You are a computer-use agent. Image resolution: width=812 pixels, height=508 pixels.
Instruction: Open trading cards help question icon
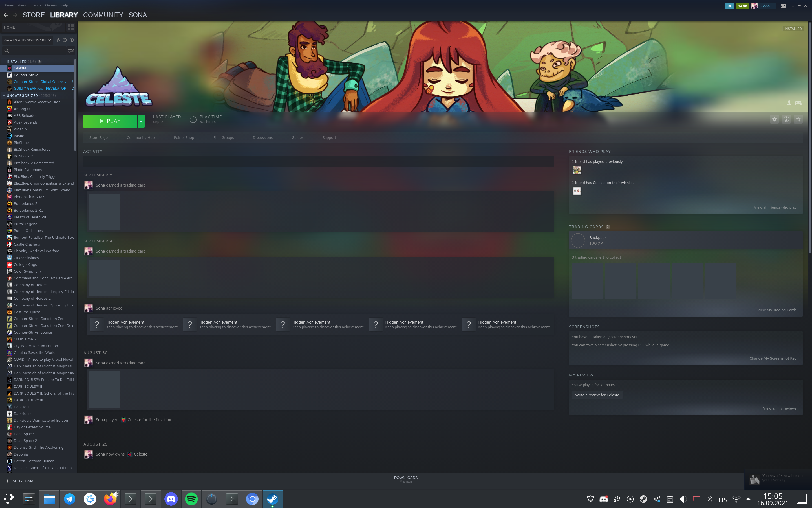coord(608,227)
